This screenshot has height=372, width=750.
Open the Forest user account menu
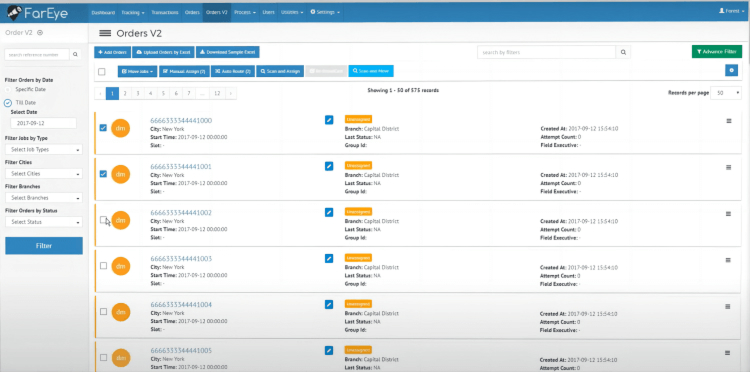click(731, 11)
